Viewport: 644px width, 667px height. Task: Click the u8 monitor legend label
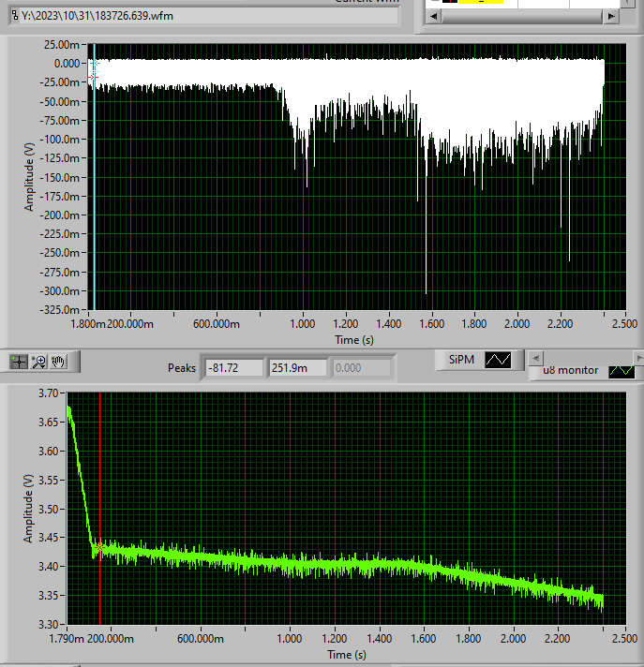[573, 371]
